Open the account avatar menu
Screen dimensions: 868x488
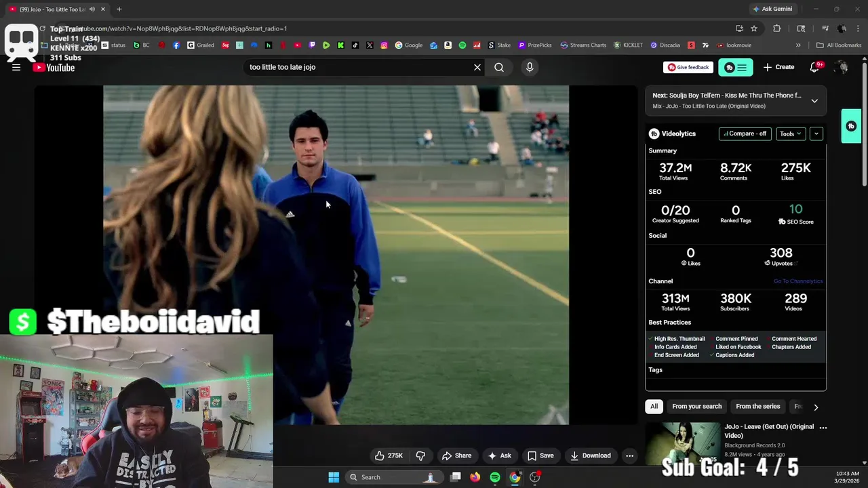click(x=842, y=67)
